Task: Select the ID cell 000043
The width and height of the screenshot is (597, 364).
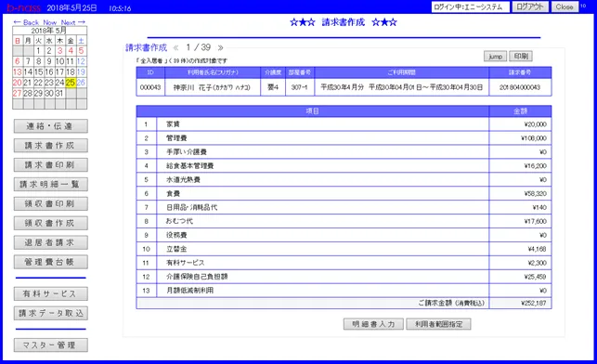Action: tap(150, 87)
